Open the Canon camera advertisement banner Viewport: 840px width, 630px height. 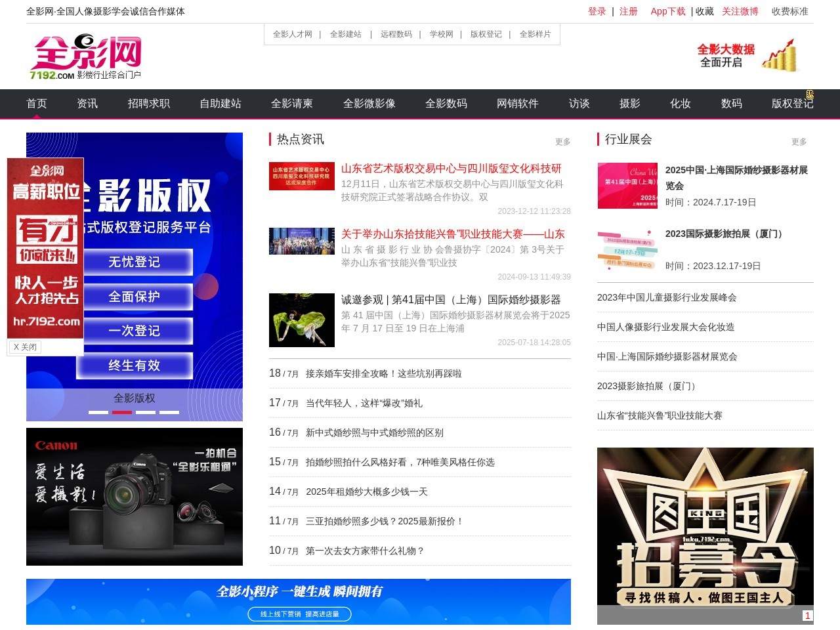134,497
